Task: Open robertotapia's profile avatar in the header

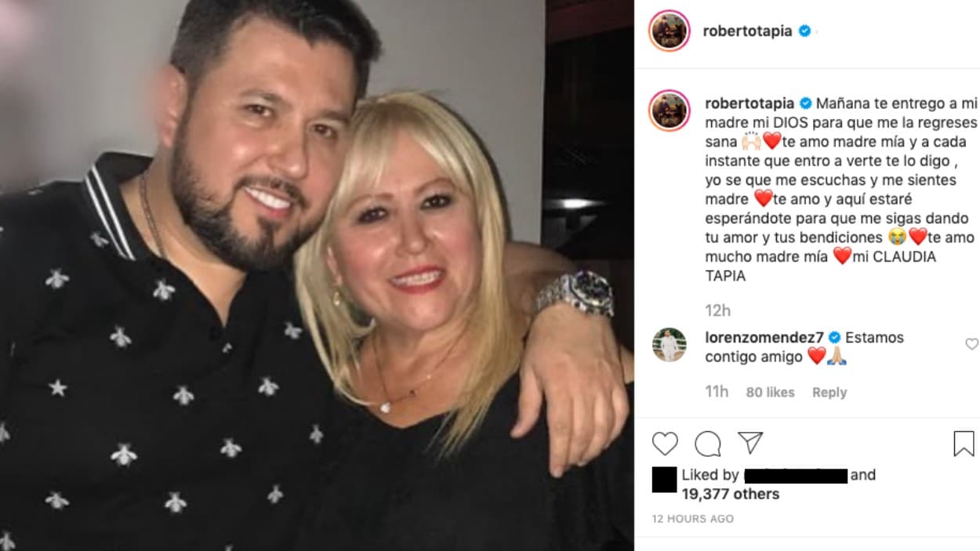Action: coord(672,31)
